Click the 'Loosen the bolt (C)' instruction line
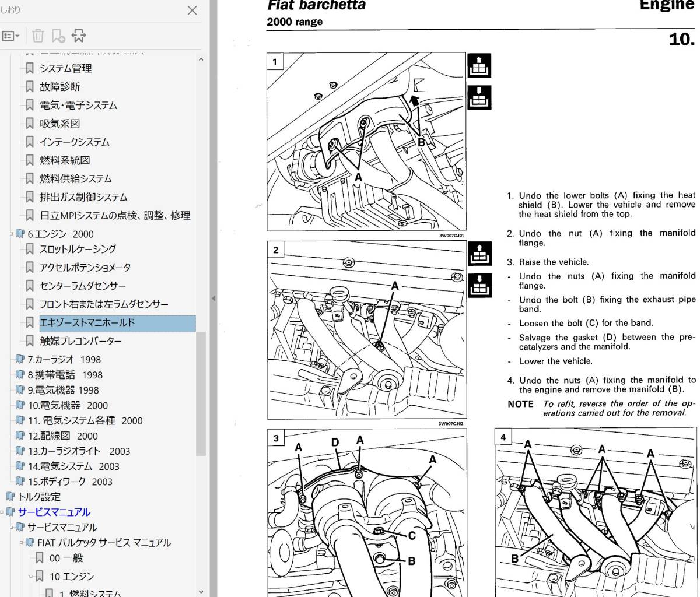 pyautogui.click(x=586, y=323)
